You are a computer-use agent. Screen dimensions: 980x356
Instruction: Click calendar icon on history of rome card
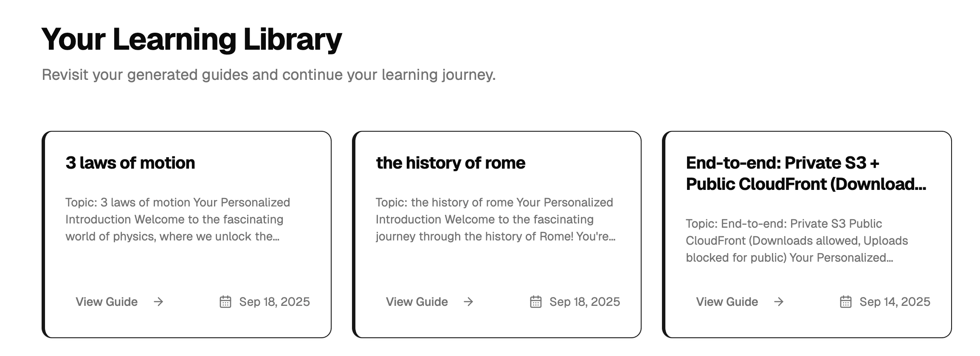tap(536, 302)
